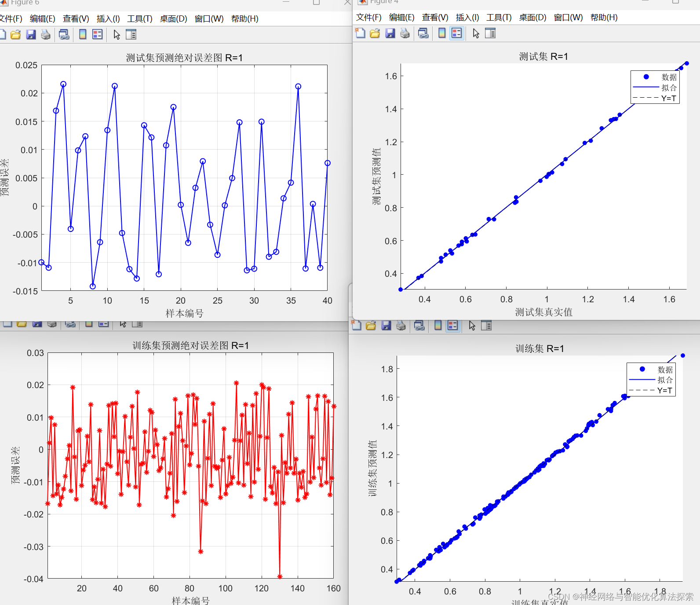Screen dimensions: 700x605
Task: Open 桌面(D) menu in Figure 4
Action: (x=533, y=18)
